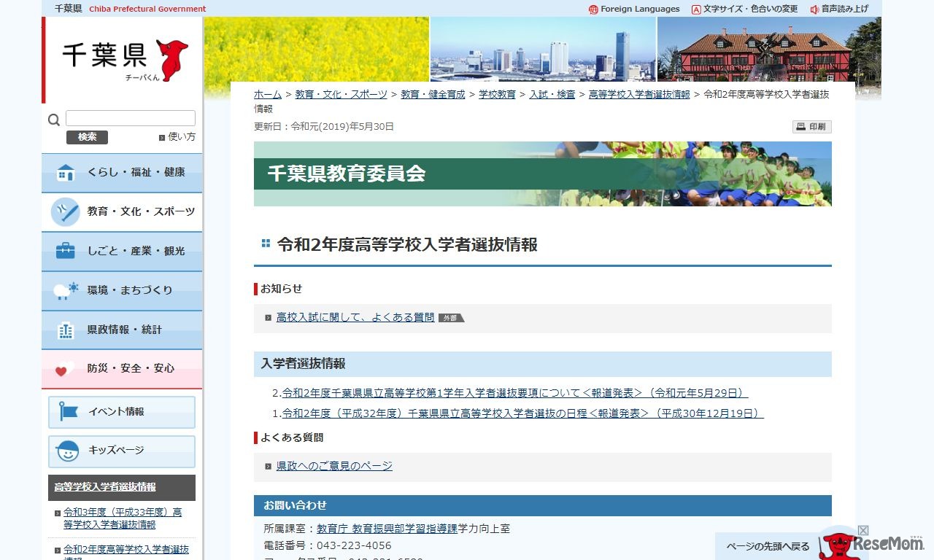The height and width of the screenshot is (560, 934).
Task: Close the ReseMom banner with ×
Action: pos(864,530)
